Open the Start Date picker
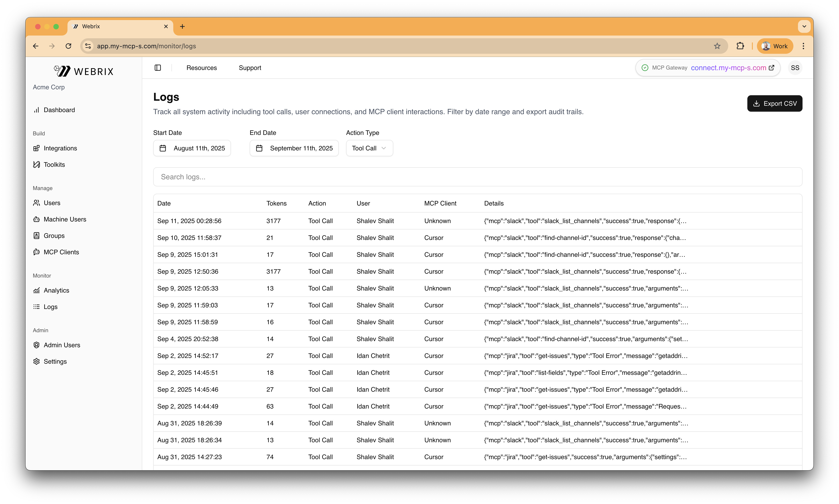The height and width of the screenshot is (504, 839). pyautogui.click(x=192, y=148)
